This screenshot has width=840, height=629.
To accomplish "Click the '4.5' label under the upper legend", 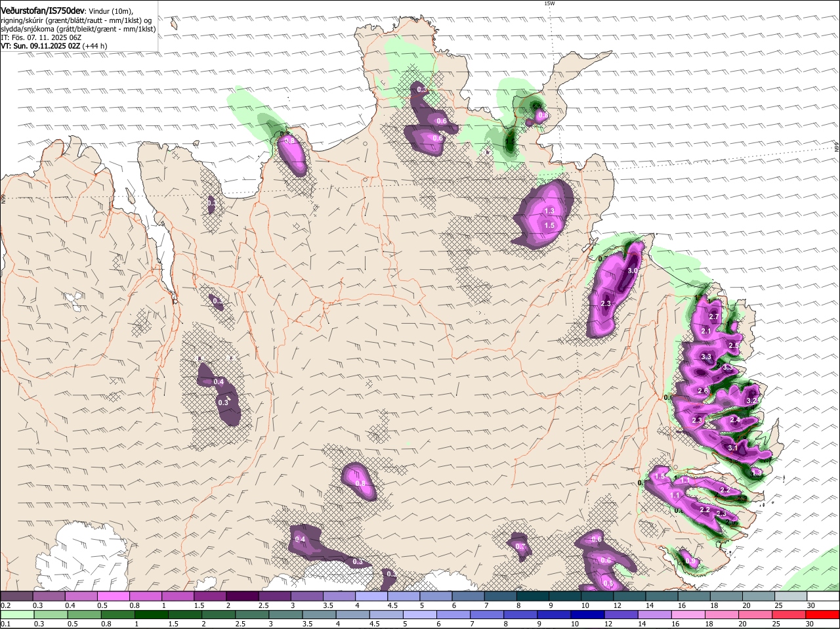I will (393, 605).
